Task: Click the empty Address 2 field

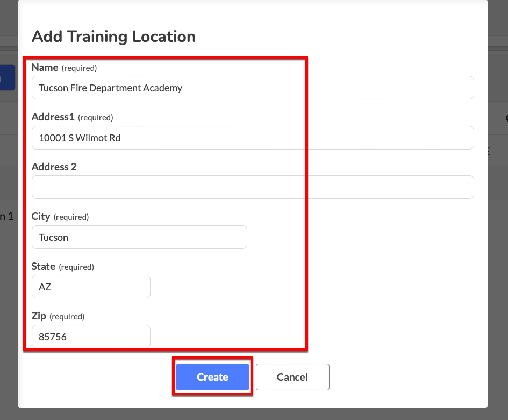Action: (253, 187)
